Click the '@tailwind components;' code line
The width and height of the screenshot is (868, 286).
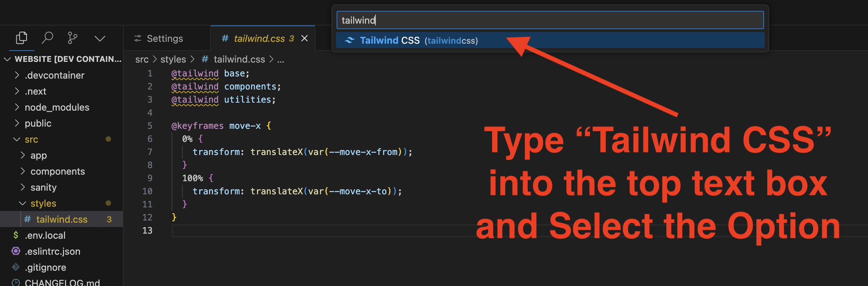pos(226,87)
